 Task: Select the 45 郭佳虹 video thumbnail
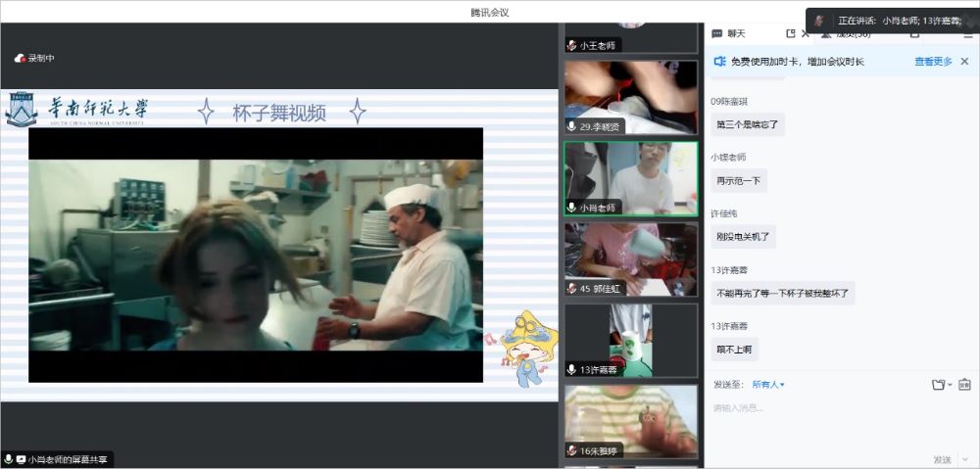(x=630, y=258)
